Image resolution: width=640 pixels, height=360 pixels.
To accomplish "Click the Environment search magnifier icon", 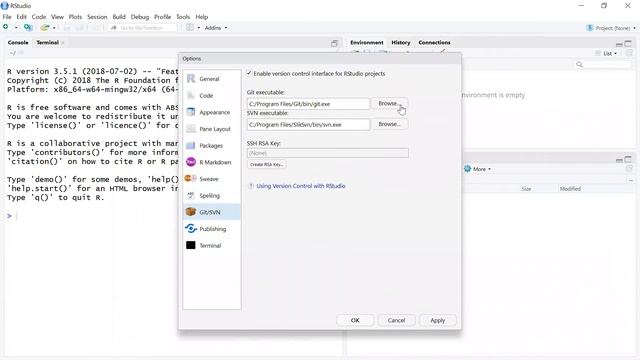I will pos(579,64).
